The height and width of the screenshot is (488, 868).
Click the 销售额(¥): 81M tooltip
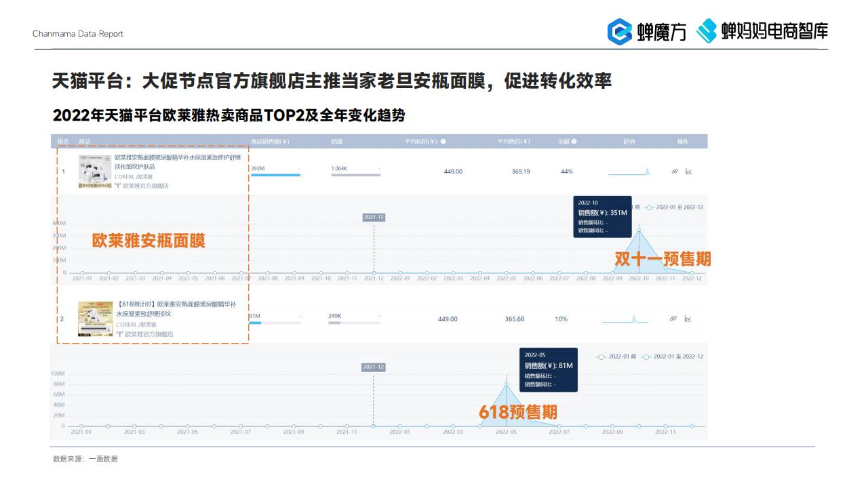click(549, 369)
